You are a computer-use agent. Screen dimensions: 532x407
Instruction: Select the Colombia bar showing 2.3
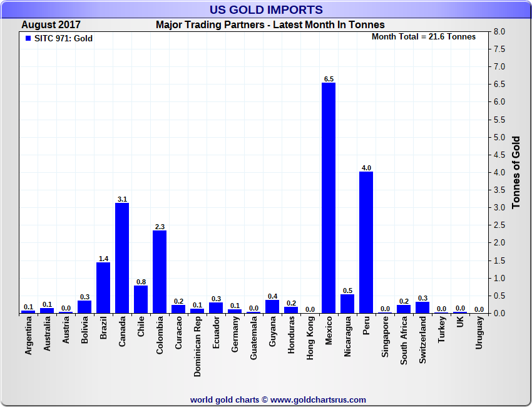point(160,272)
